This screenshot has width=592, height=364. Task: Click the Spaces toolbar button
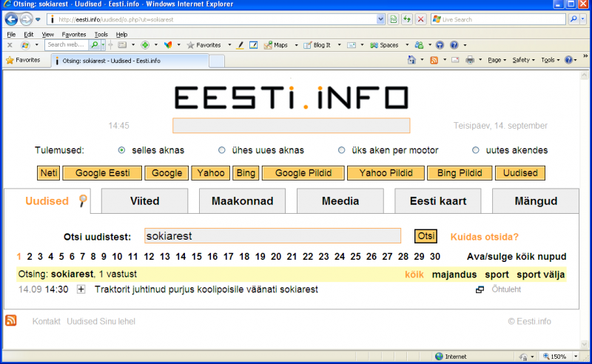[x=384, y=45]
